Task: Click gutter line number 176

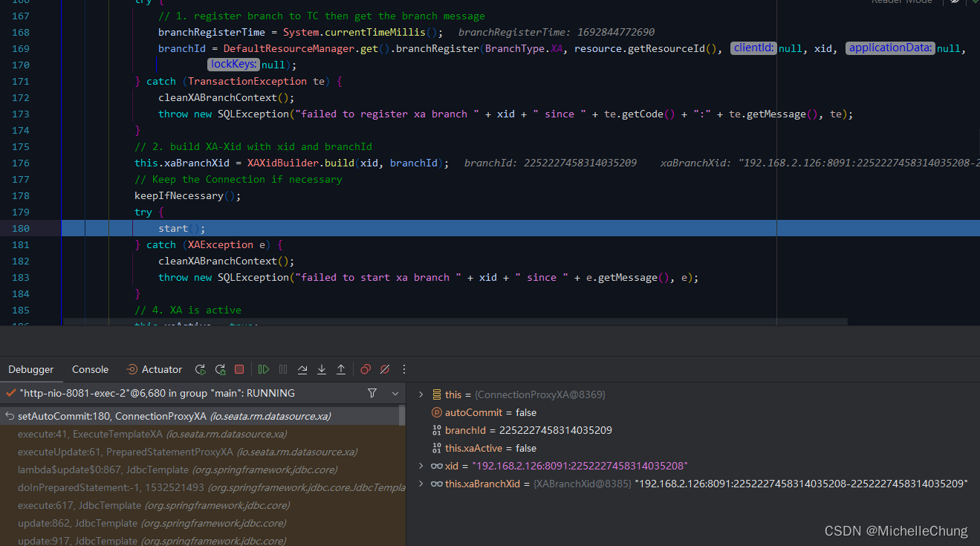Action: click(21, 163)
